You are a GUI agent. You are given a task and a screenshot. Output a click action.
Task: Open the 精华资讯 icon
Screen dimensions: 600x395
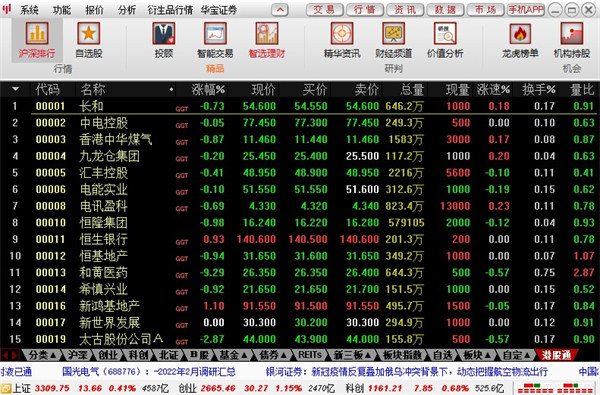click(342, 34)
